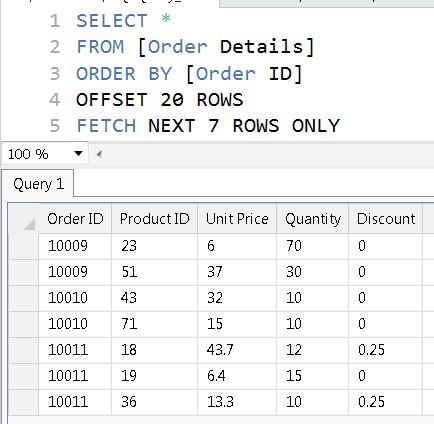This screenshot has width=434, height=424.
Task: Select Product ID cell with value 23
Action: coord(154,246)
